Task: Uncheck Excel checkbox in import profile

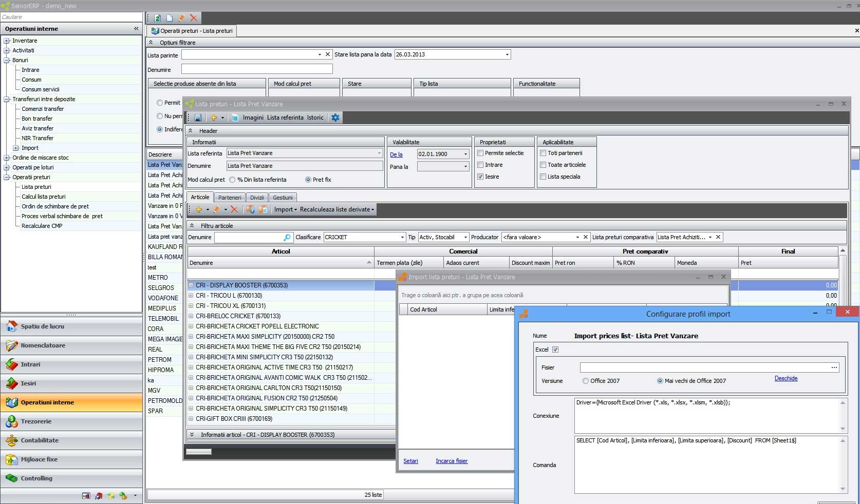Action: [555, 350]
